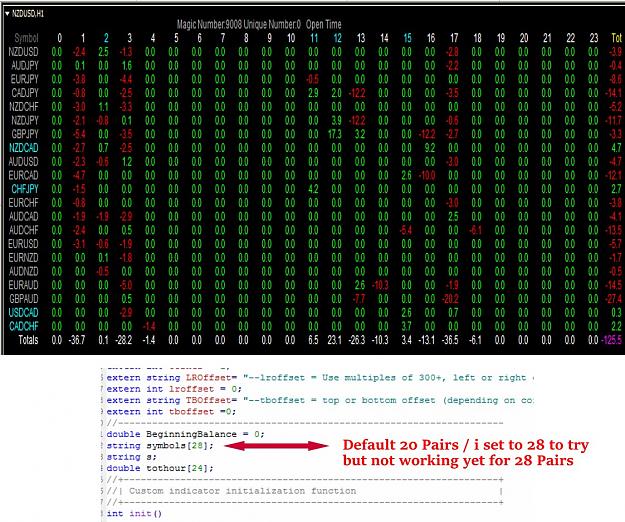
Task: Click the extern string LROffset code line
Action: coord(320,378)
